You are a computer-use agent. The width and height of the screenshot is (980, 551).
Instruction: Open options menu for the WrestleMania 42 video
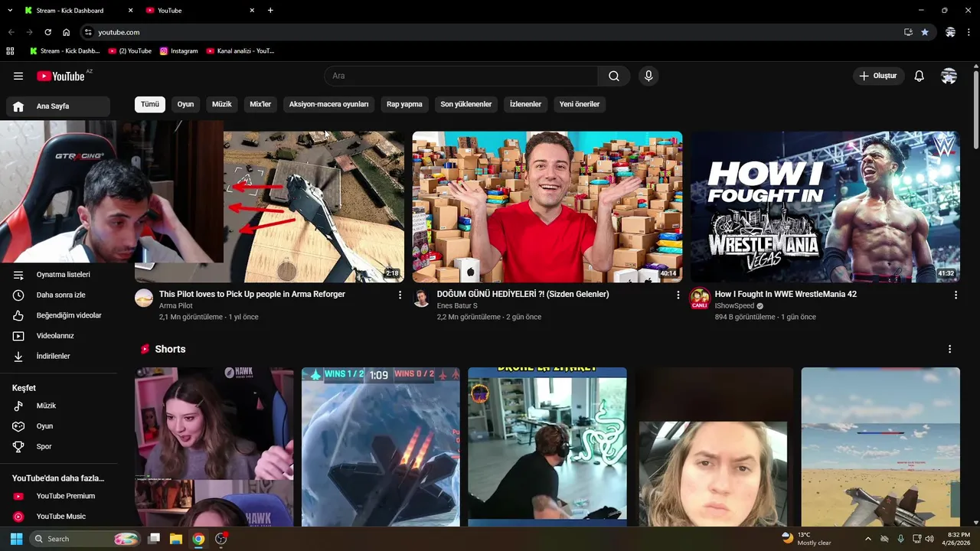955,295
